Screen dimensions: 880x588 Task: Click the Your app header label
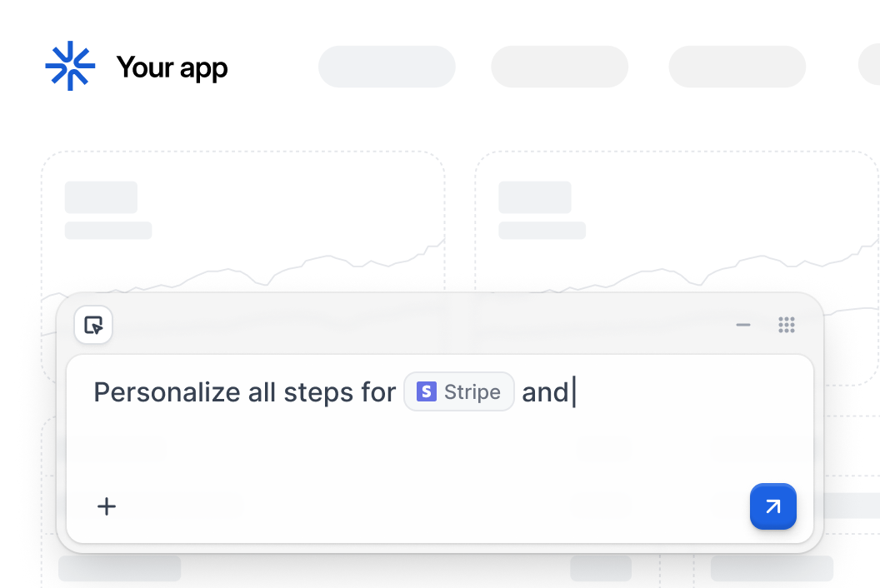[x=172, y=67]
